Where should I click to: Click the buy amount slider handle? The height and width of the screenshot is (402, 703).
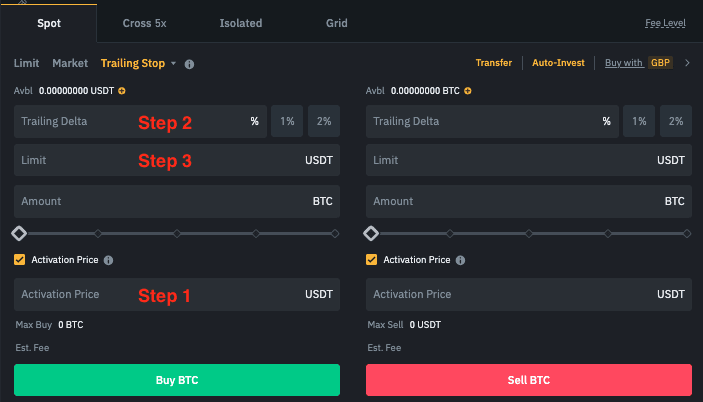pos(19,233)
